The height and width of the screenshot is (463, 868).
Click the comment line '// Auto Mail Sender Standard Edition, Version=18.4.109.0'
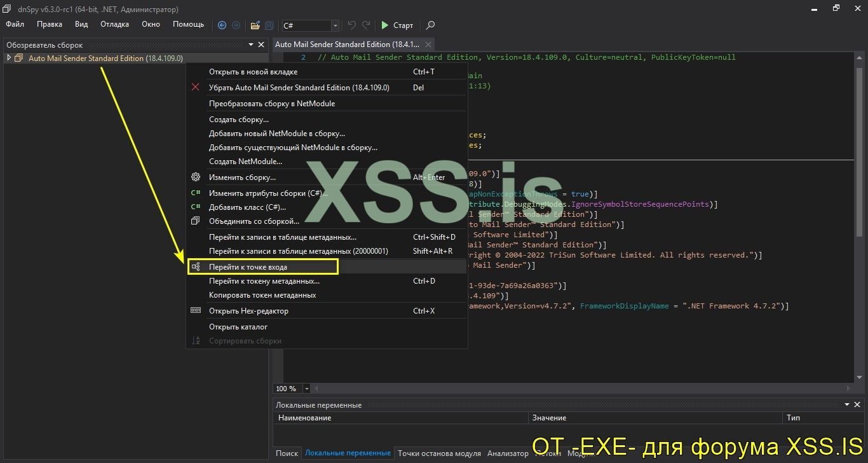point(526,57)
